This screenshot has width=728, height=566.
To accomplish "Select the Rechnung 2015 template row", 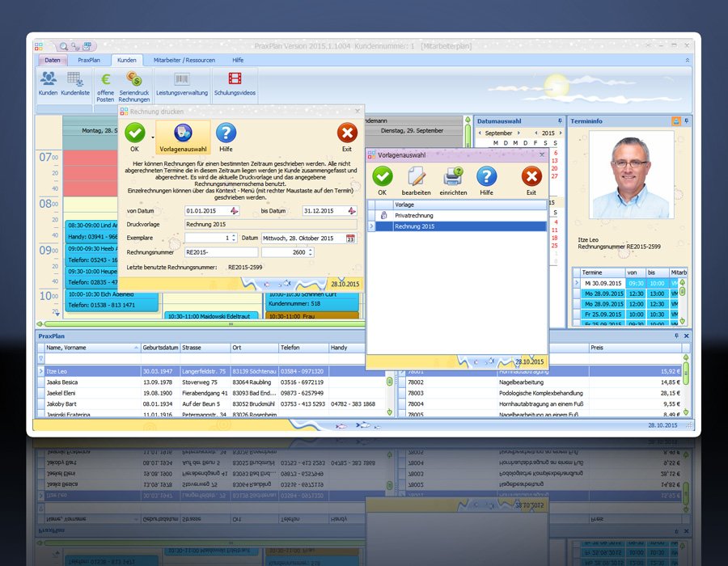I will 457,226.
